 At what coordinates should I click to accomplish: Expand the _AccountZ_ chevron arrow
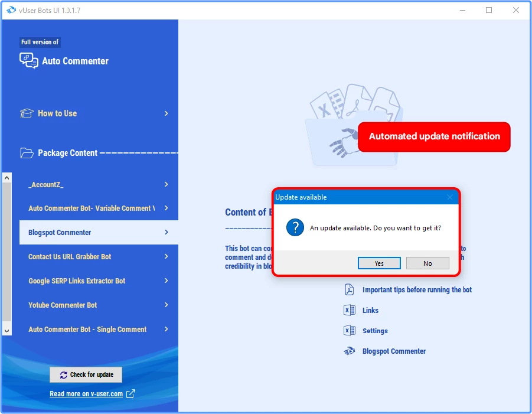pyautogui.click(x=167, y=184)
